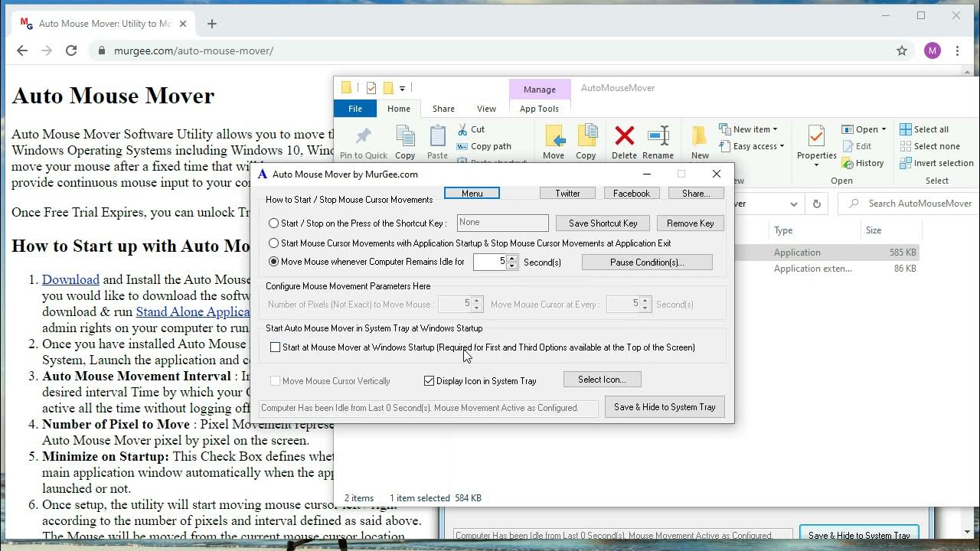Click Select Icon... button

[602, 380]
